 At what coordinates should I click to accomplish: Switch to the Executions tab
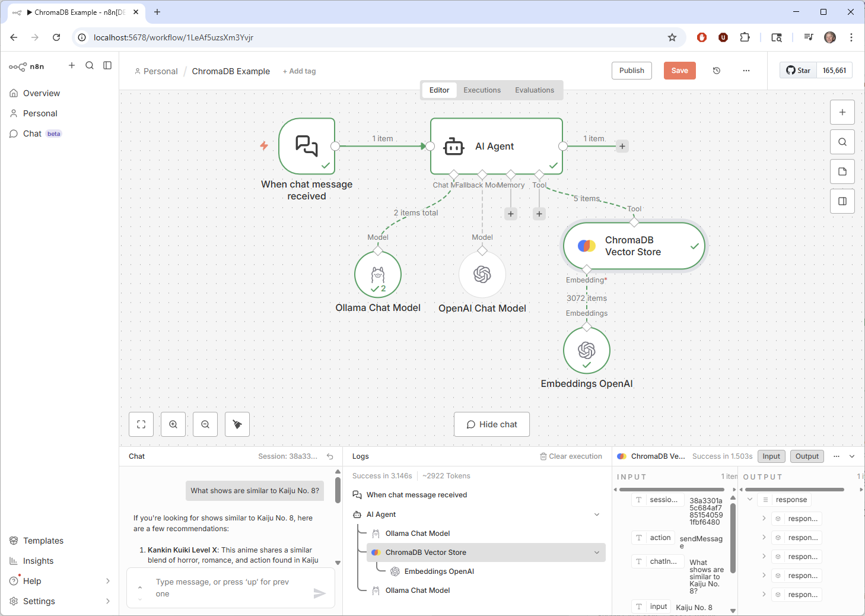tap(482, 90)
